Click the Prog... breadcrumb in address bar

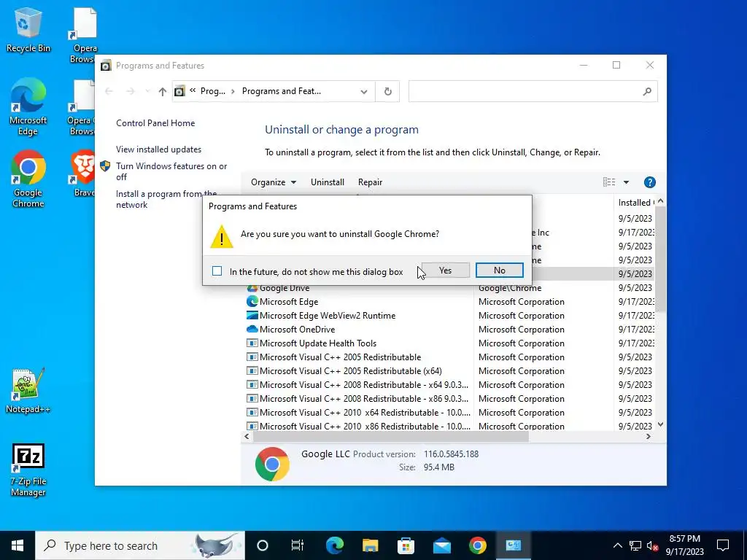coord(213,91)
